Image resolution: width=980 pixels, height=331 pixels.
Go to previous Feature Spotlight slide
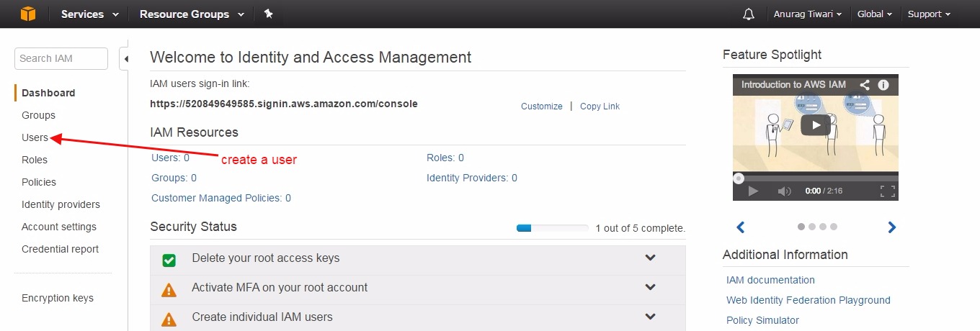point(740,227)
